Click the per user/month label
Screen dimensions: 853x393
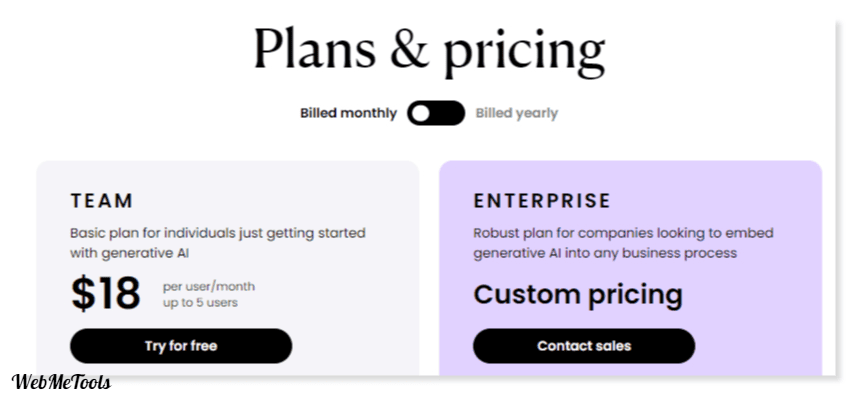(x=209, y=286)
